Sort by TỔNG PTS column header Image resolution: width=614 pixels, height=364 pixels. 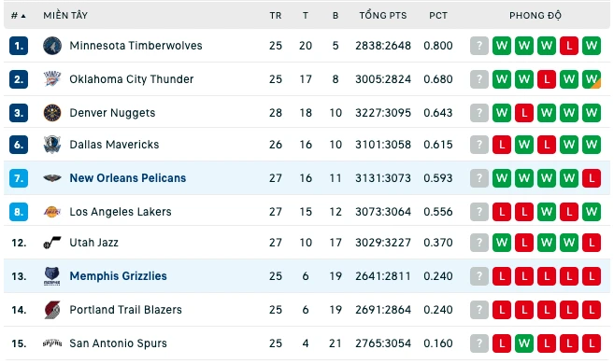tap(383, 16)
